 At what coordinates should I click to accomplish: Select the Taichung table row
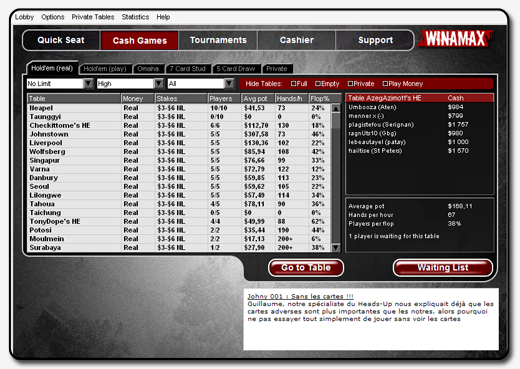[x=179, y=213]
